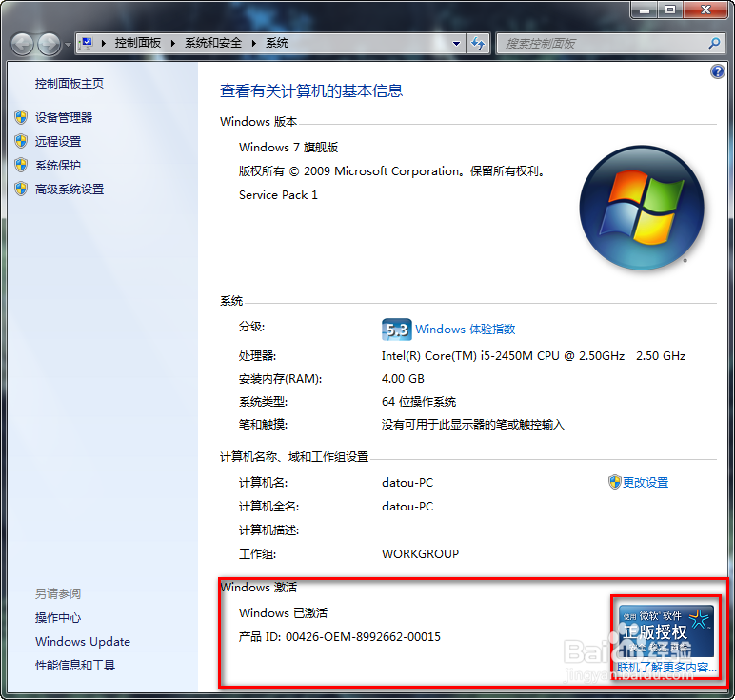Open 操作中心 under 另请参阅

tap(58, 617)
